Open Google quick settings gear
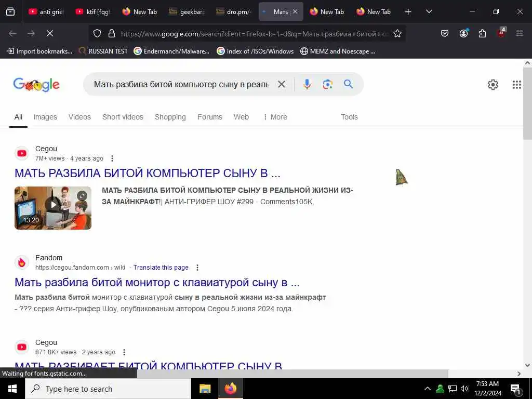The height and width of the screenshot is (399, 532). 493,85
